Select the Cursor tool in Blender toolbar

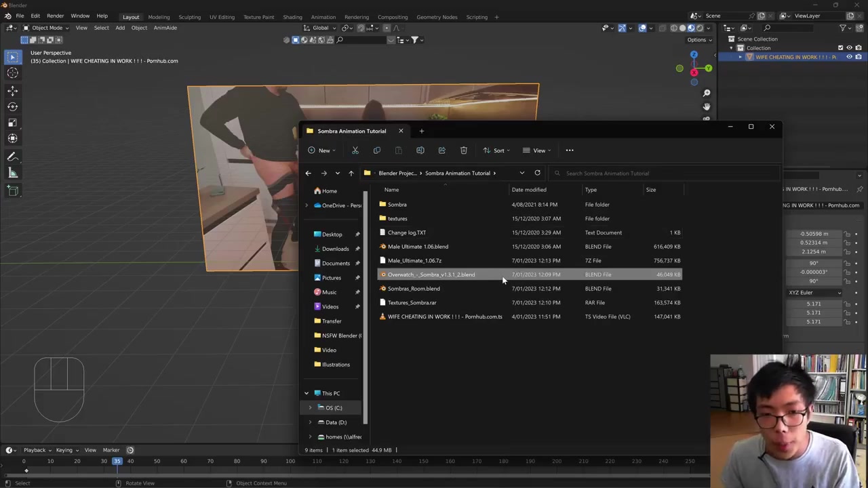click(x=12, y=73)
